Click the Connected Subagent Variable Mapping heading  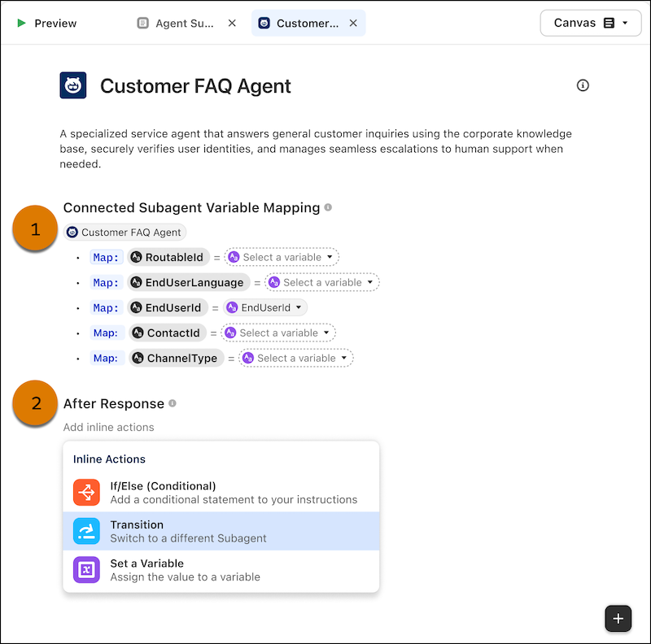(x=191, y=207)
